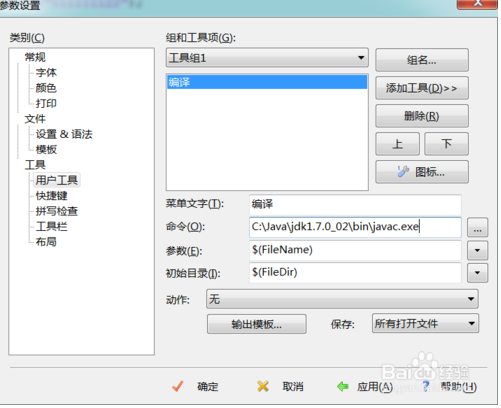Click the 添加工具(D)>> button
Screen dimensions: 501x408
tap(422, 88)
